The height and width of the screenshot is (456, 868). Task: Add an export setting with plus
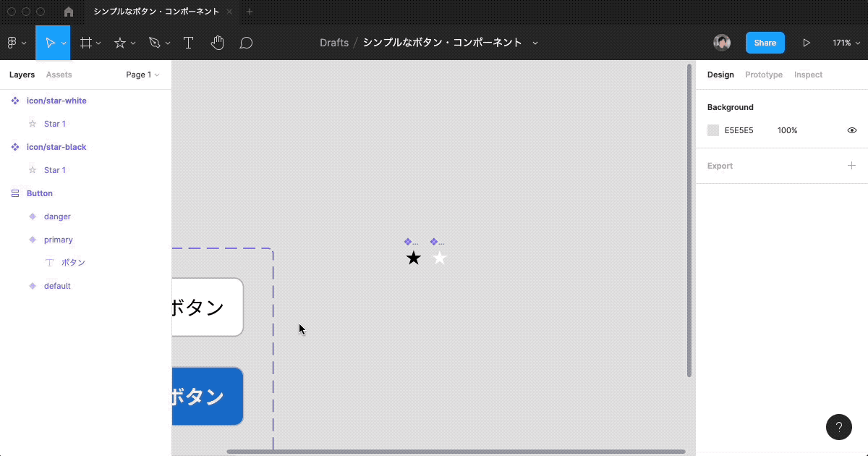(x=851, y=166)
